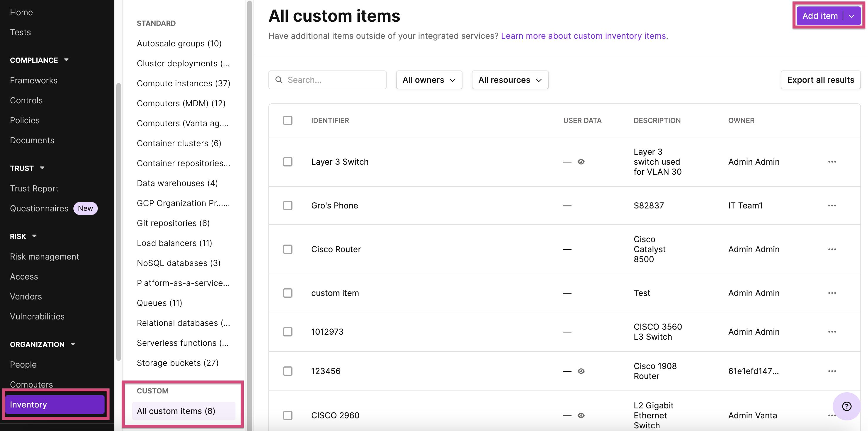Image resolution: width=868 pixels, height=431 pixels.
Task: Collapse the RISK sidebar section
Action: (34, 236)
